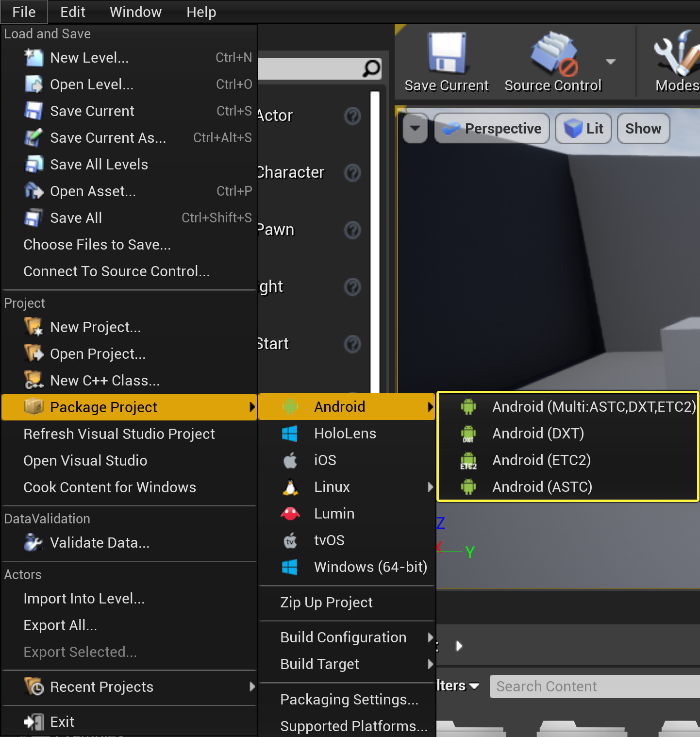The image size is (700, 737).
Task: Click Open Visual Studio
Action: click(x=85, y=460)
